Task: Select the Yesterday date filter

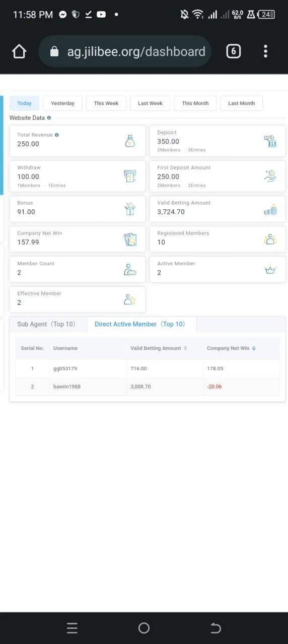Action: tap(63, 103)
